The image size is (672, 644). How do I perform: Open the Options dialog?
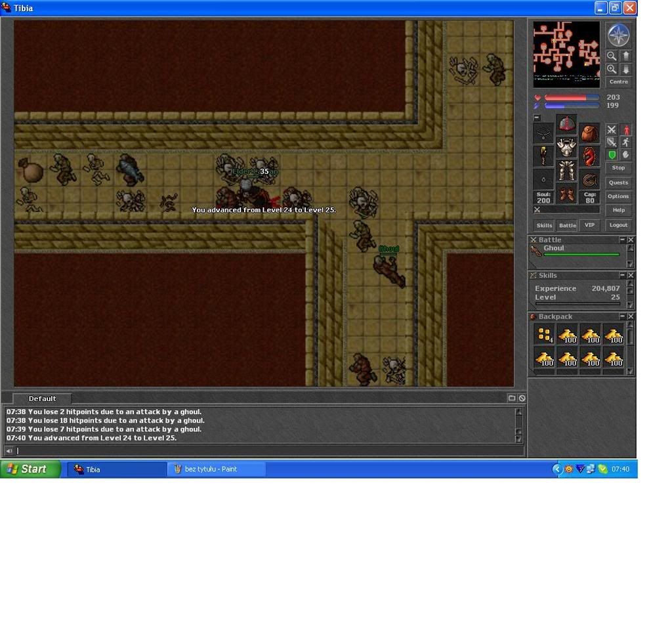click(x=618, y=196)
